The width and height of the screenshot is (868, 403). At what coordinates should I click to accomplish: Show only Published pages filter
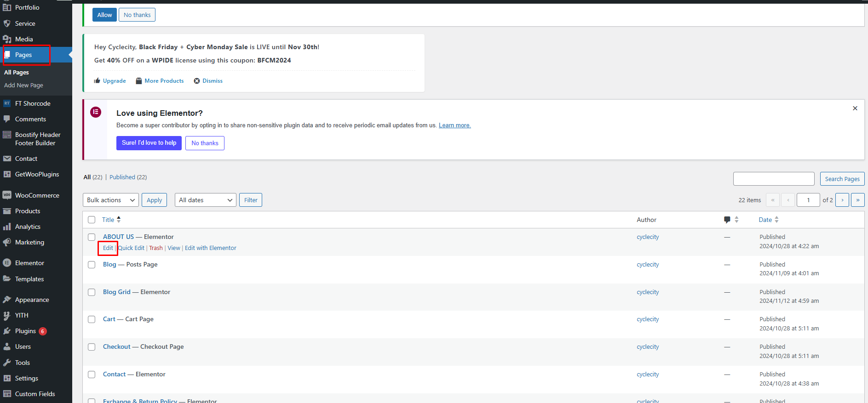[128, 177]
